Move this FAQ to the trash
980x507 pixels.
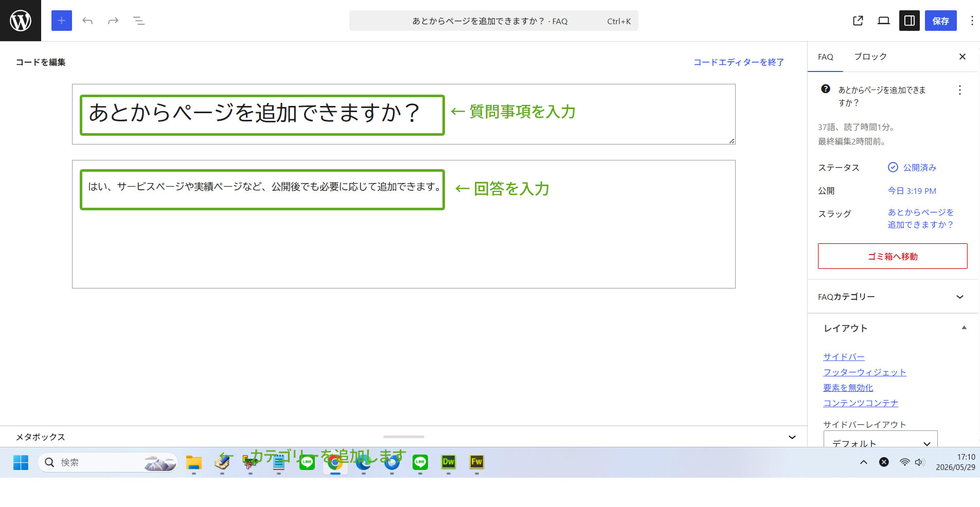pyautogui.click(x=893, y=256)
